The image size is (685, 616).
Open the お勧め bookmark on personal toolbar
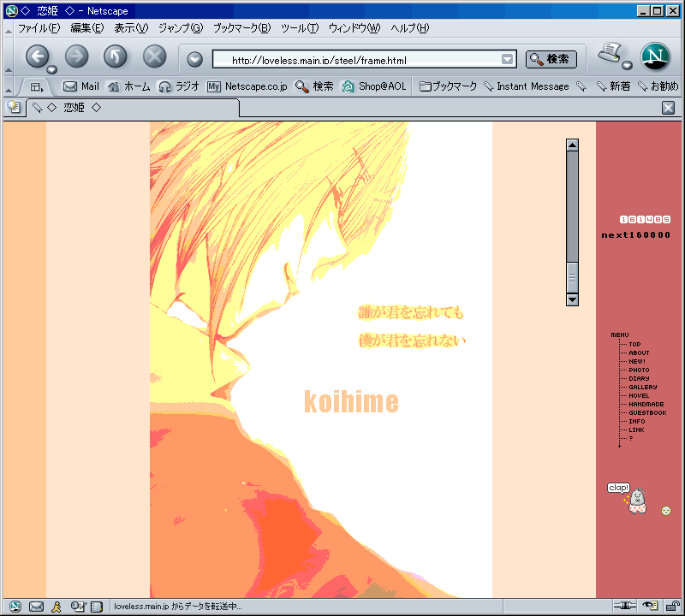pos(658,86)
